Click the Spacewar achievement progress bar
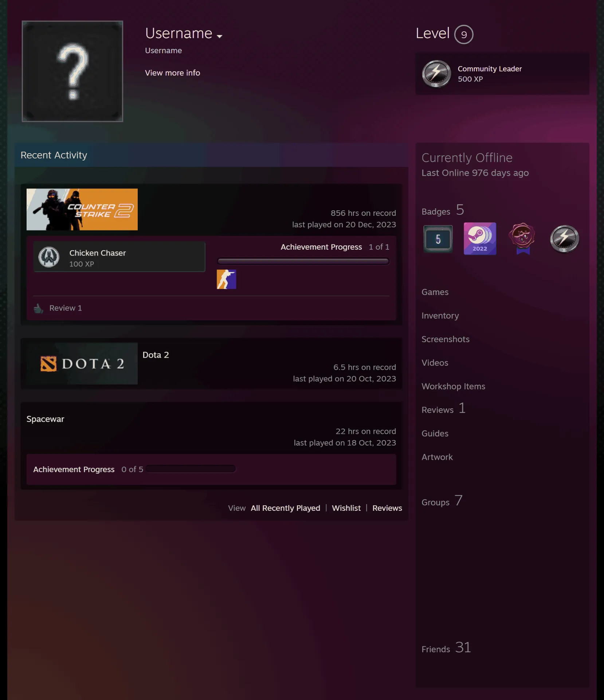This screenshot has width=604, height=700. [x=191, y=469]
